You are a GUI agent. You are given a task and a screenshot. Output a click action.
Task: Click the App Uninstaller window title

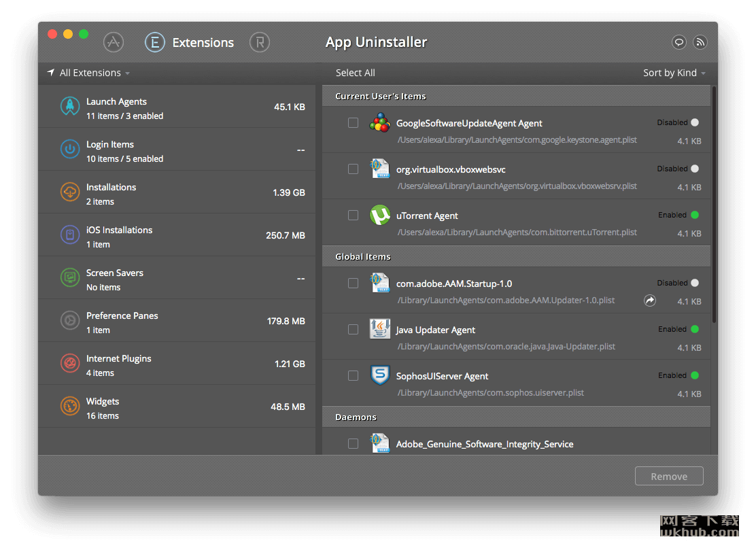pos(376,42)
